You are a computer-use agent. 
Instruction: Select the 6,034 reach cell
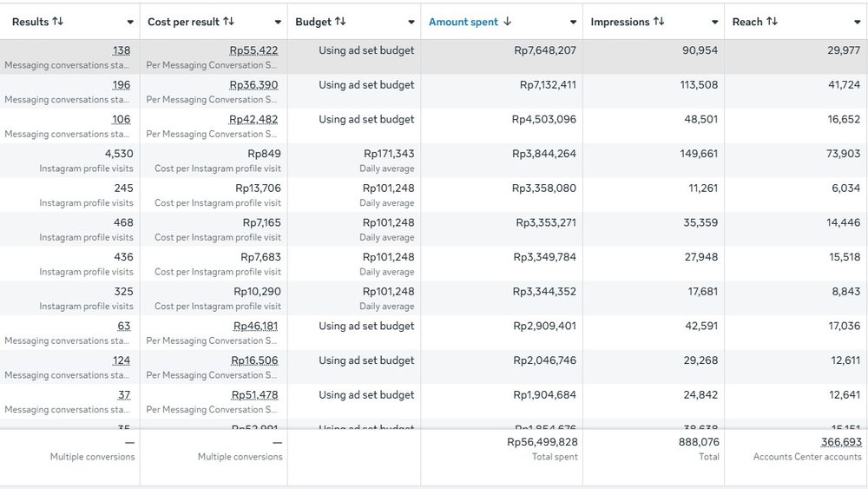pyautogui.click(x=796, y=195)
